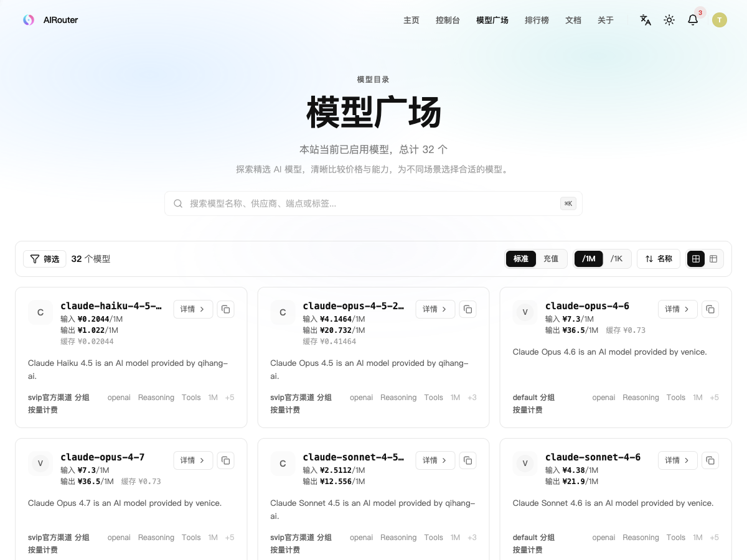Viewport: 747px width, 560px height.
Task: Open the 筛选 filter panel
Action: (45, 259)
